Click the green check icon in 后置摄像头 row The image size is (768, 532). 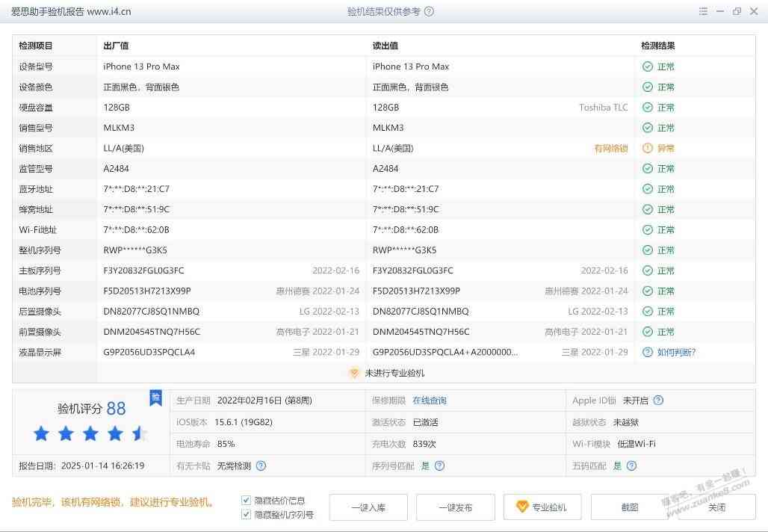648,312
